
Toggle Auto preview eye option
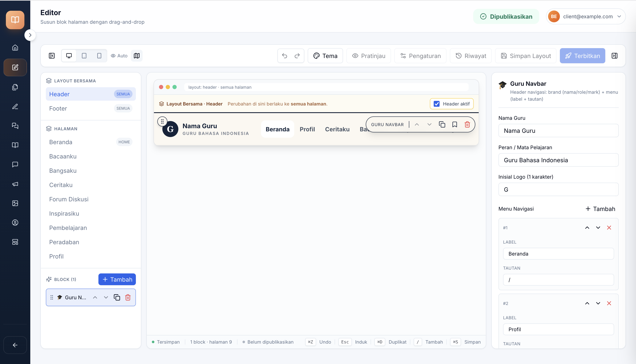coord(119,56)
